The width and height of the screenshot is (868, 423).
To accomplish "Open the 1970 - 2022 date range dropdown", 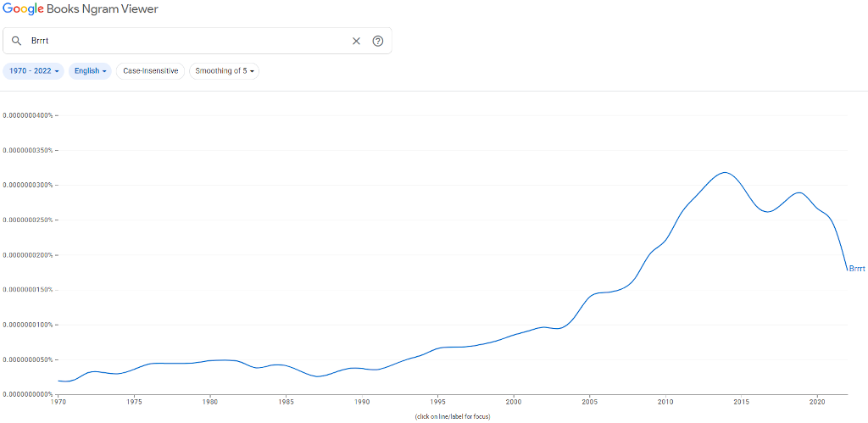I will click(x=34, y=71).
